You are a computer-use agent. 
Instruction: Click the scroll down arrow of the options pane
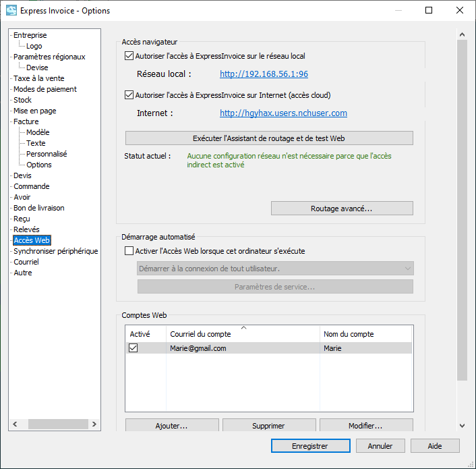pyautogui.click(x=462, y=425)
